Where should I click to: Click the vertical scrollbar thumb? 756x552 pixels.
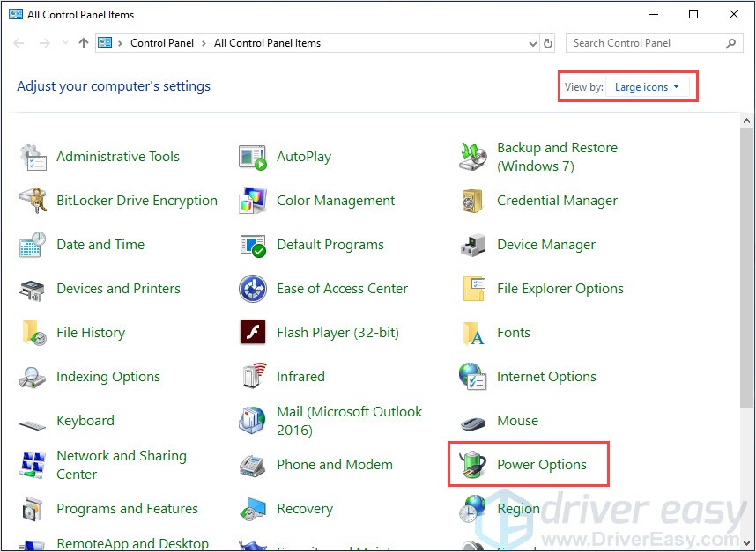point(746,268)
